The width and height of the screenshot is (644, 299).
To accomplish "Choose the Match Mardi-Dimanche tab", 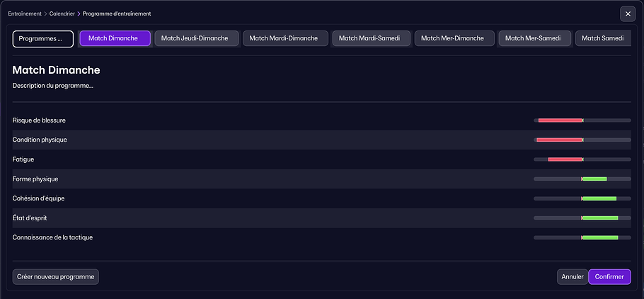I will point(285,38).
